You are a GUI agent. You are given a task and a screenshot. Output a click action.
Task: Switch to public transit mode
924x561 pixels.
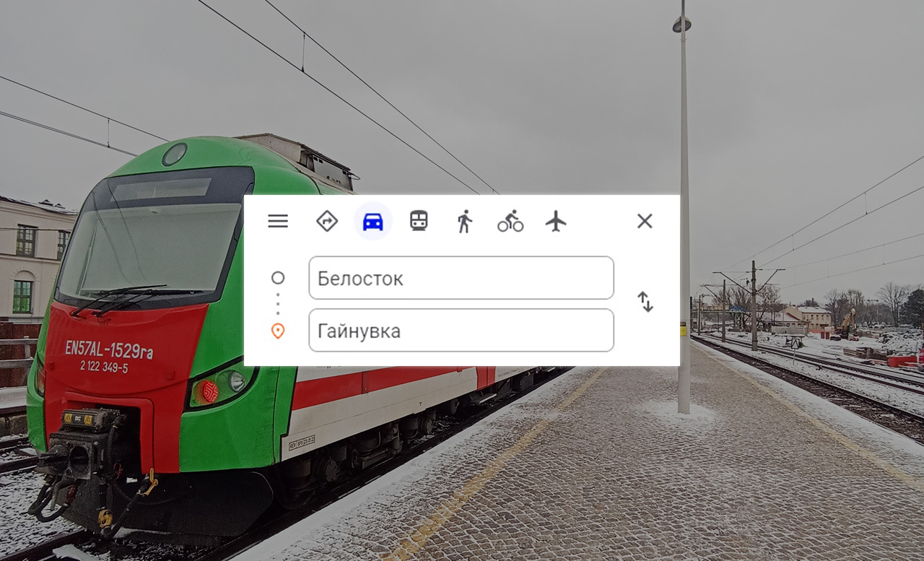[x=419, y=221]
